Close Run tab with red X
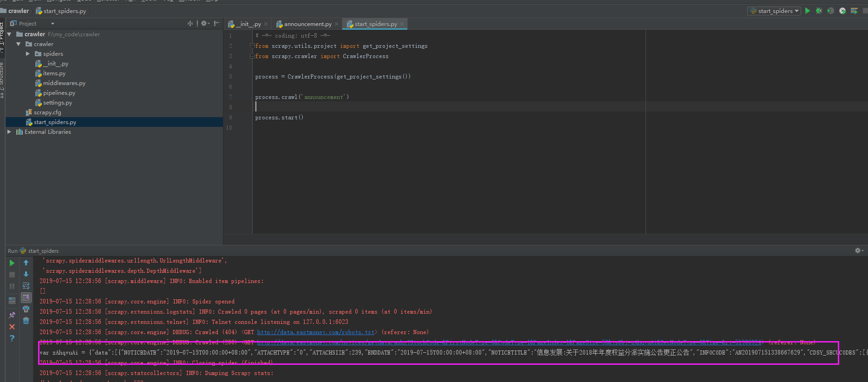Viewport: 868px width, 382px height. [x=12, y=327]
